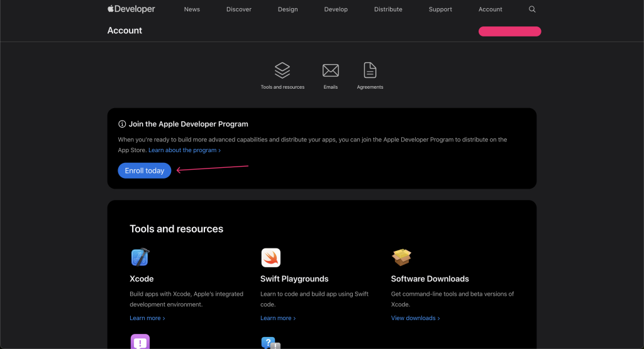Screen dimensions: 644x349
Task: Open the Design menu item
Action: 287,9
